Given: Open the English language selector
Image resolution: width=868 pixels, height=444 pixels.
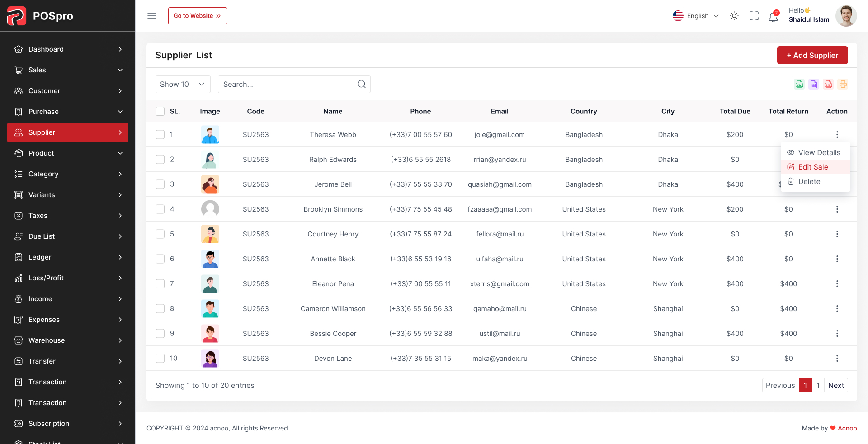Looking at the screenshot, I should (696, 16).
